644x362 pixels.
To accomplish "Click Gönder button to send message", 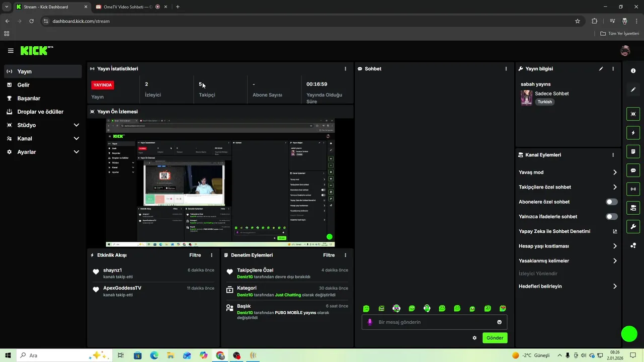I will [495, 338].
